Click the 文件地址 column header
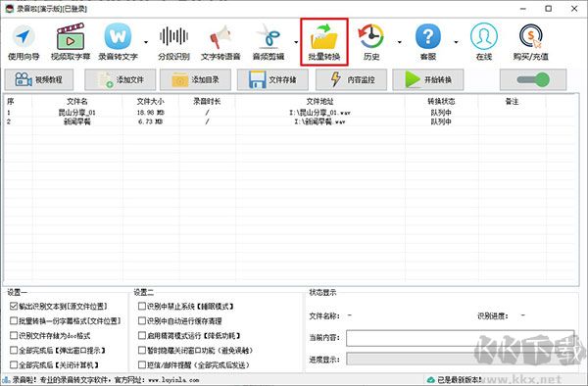This screenshot has width=588, height=386. [x=319, y=101]
